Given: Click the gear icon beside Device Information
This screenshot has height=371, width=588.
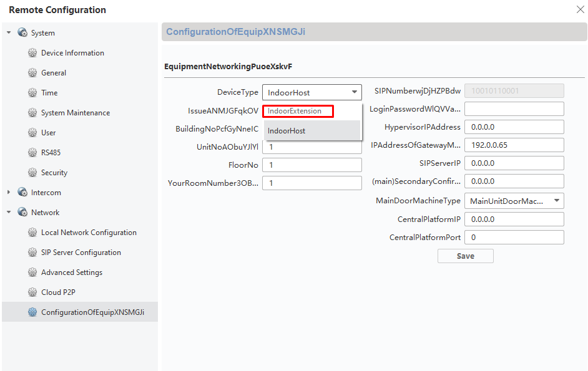Looking at the screenshot, I should coord(32,53).
